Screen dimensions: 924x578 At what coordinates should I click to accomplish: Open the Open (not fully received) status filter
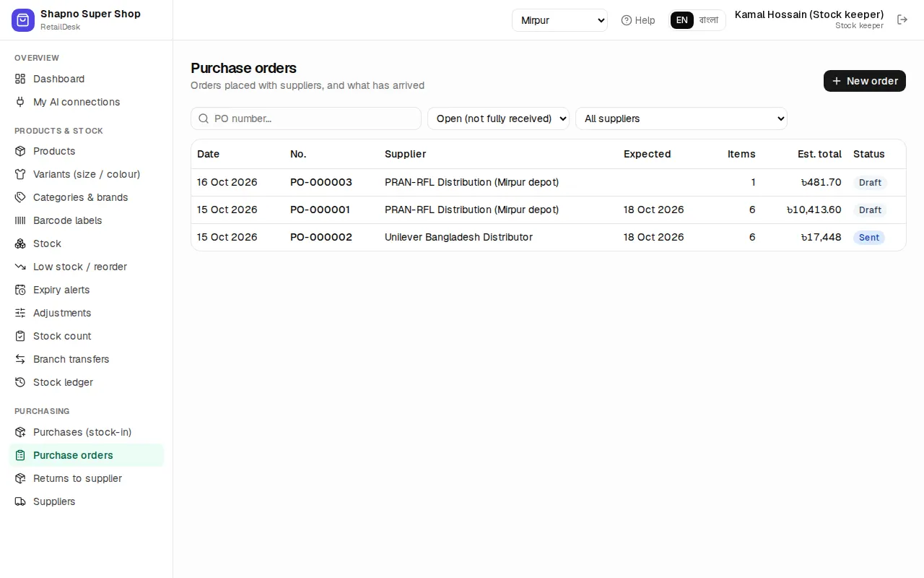pyautogui.click(x=498, y=118)
